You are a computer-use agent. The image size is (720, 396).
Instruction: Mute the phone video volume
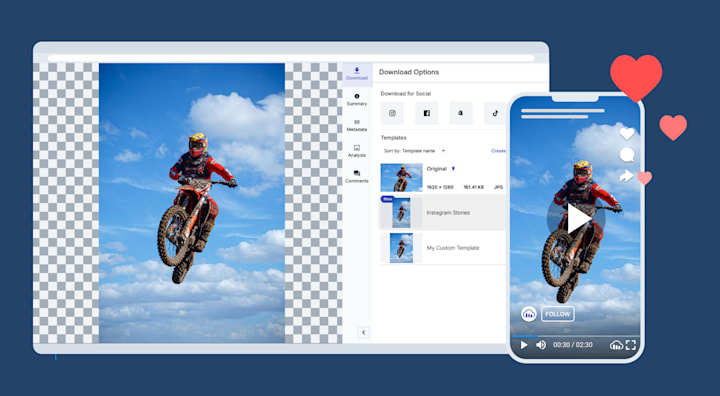pyautogui.click(x=541, y=345)
